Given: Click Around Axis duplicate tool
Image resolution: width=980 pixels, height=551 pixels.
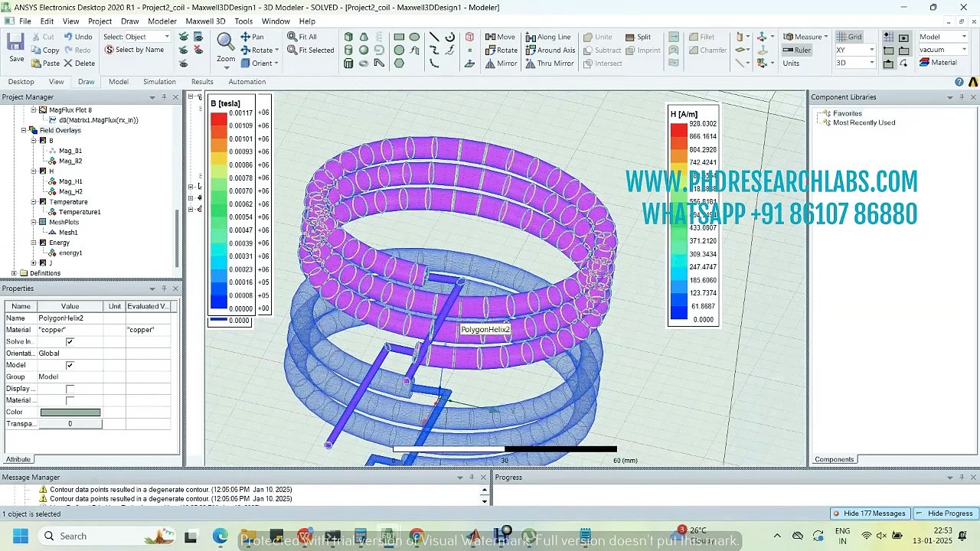Looking at the screenshot, I should (550, 50).
